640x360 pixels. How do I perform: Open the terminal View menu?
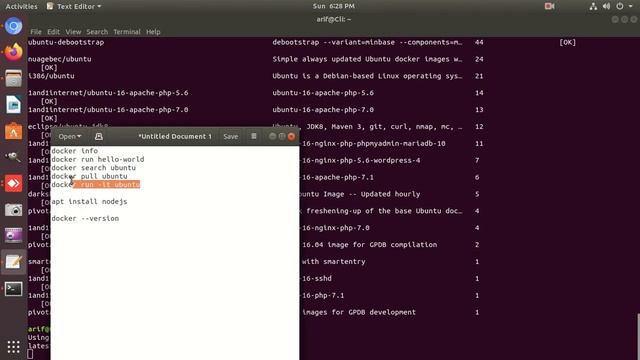73,32
